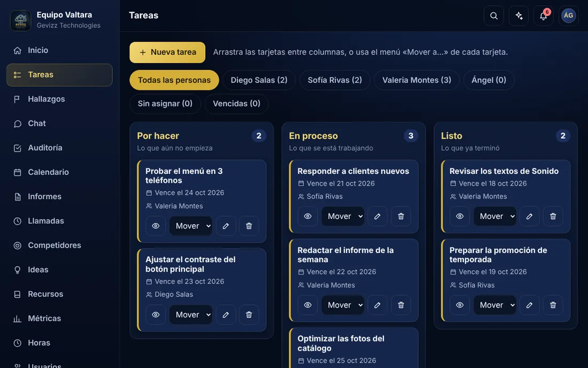The width and height of the screenshot is (588, 368).
Task: Select Tareas in the sidebar
Action: pos(59,75)
